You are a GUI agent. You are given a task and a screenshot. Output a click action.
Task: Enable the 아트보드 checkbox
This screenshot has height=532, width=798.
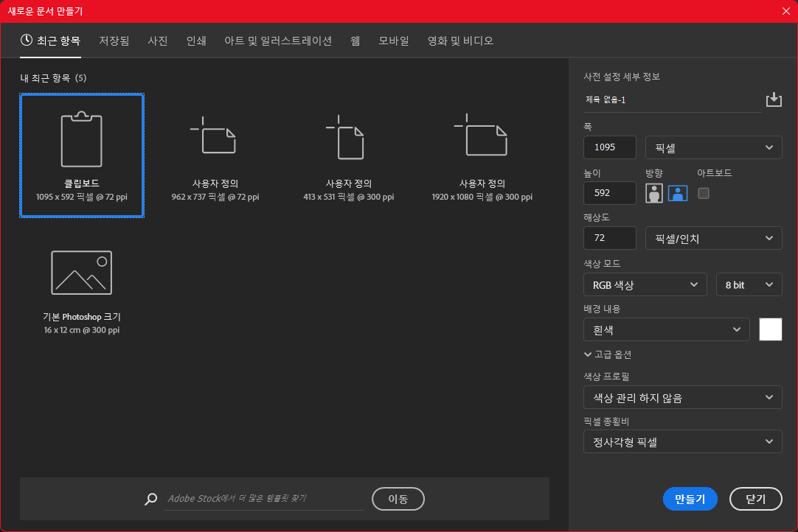(x=704, y=193)
